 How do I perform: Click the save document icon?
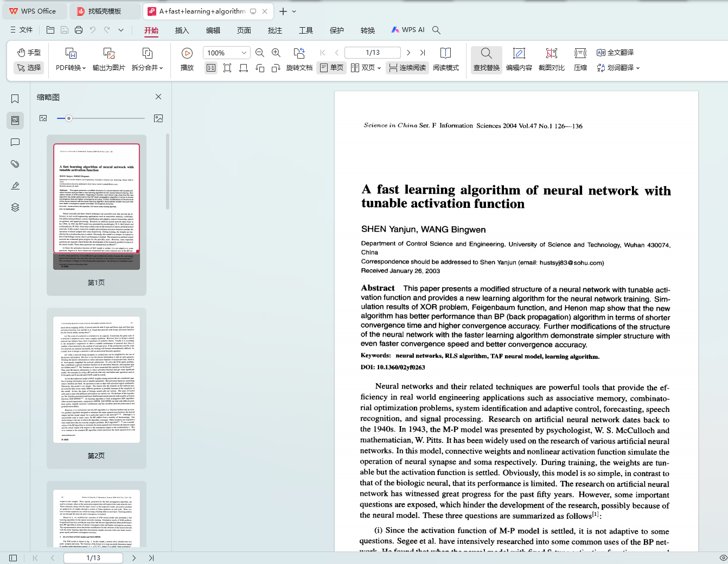(65, 30)
